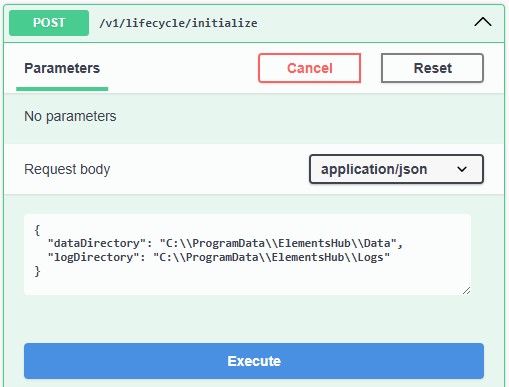
Task: Click the "dataDirectory" line in the JSON body
Action: pyautogui.click(x=225, y=243)
